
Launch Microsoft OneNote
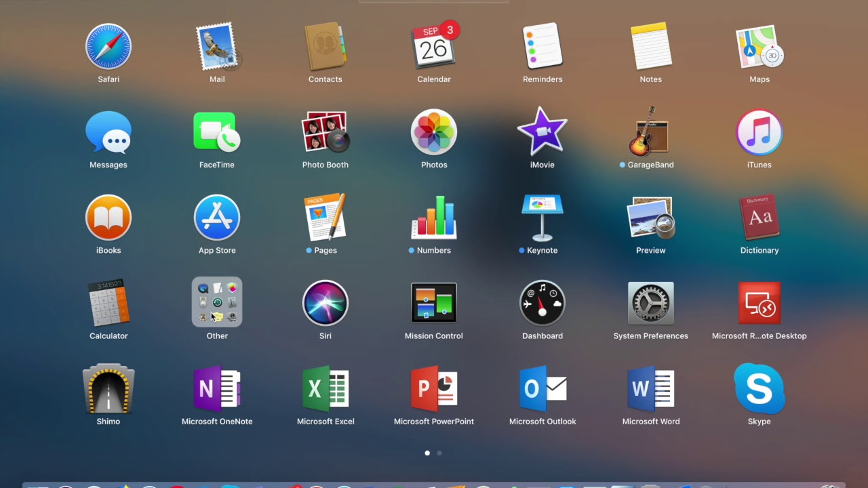(x=217, y=388)
